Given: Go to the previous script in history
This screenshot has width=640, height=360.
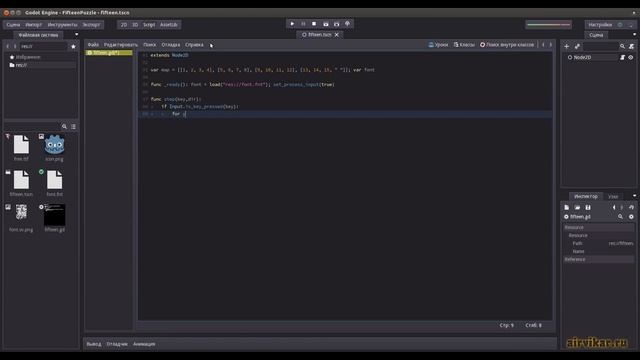Looking at the screenshot, I should [x=543, y=45].
